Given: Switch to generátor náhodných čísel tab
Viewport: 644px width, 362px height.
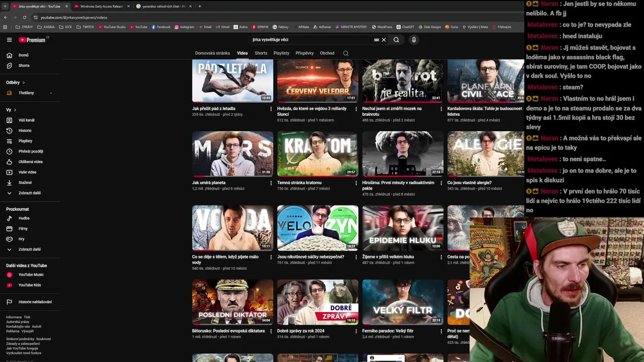Looking at the screenshot, I should pyautogui.click(x=164, y=6).
